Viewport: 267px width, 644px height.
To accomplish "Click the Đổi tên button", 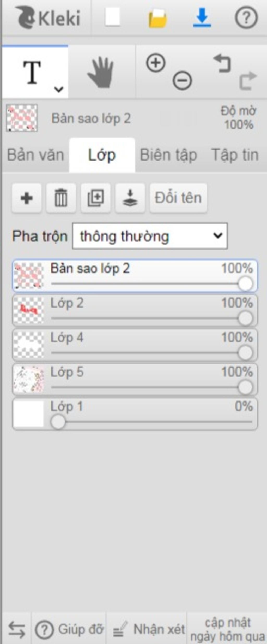I will pos(178,198).
